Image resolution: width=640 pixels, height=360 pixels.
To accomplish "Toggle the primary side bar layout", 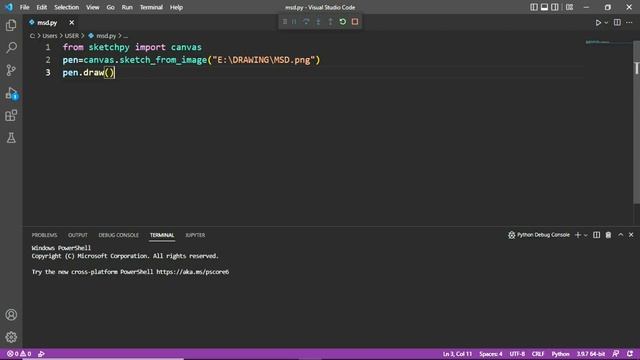I will [534, 7].
